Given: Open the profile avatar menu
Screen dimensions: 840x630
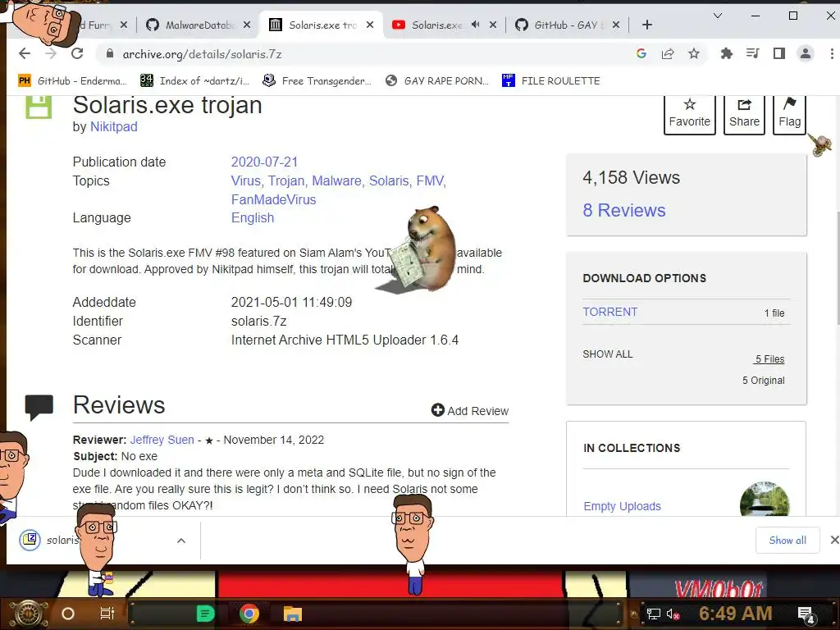Looking at the screenshot, I should point(806,53).
